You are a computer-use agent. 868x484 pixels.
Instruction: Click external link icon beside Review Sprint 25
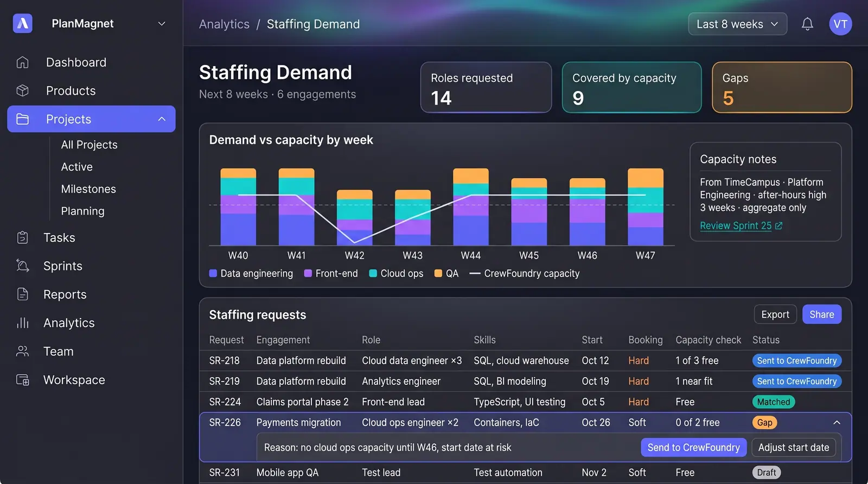coord(778,226)
